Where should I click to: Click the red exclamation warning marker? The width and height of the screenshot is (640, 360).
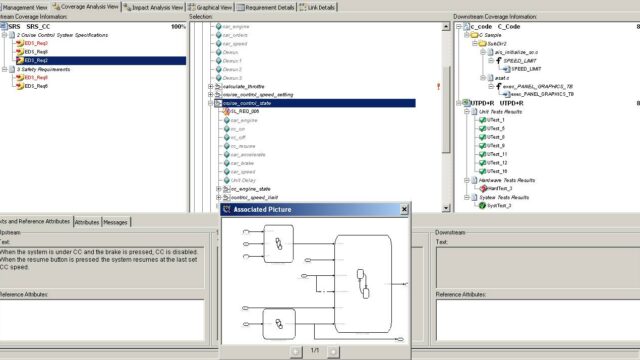tap(438, 87)
